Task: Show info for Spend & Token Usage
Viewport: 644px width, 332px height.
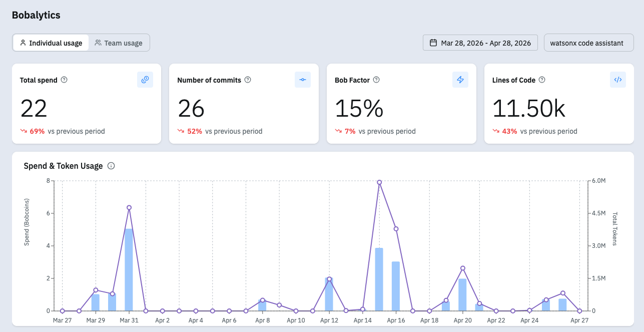Action: [111, 166]
